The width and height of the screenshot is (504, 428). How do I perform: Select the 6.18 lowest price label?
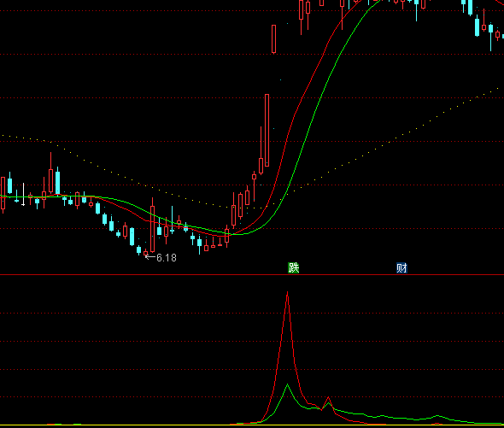pyautogui.click(x=167, y=258)
